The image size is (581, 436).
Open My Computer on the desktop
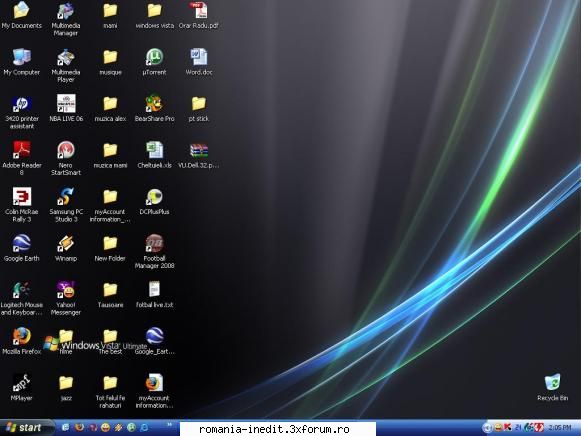click(21, 62)
